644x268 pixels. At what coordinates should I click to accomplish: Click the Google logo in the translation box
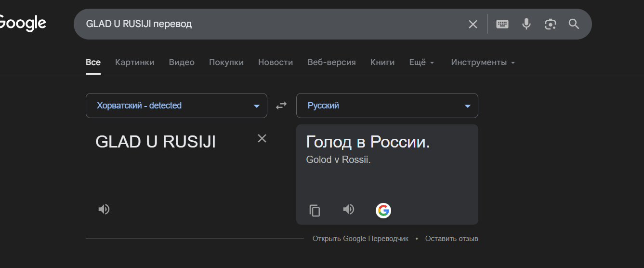383,210
